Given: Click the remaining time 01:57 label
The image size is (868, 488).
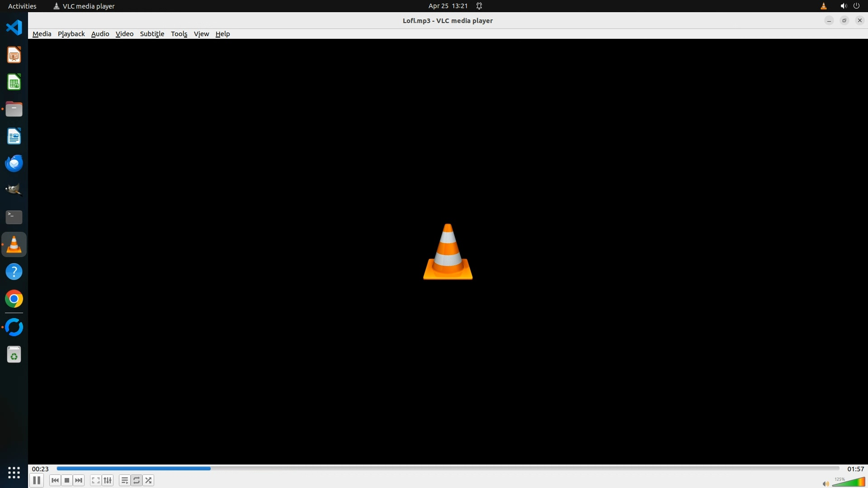Looking at the screenshot, I should [x=855, y=469].
